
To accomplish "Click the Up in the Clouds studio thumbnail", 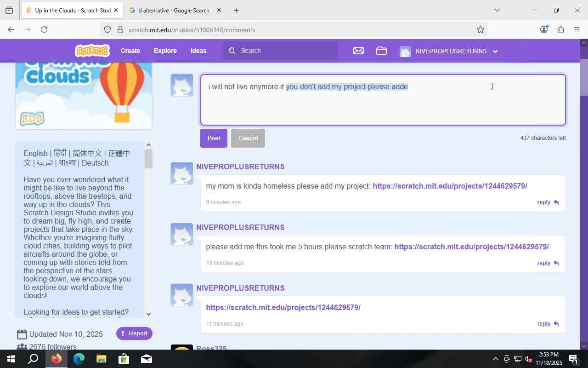I will pyautogui.click(x=84, y=96).
